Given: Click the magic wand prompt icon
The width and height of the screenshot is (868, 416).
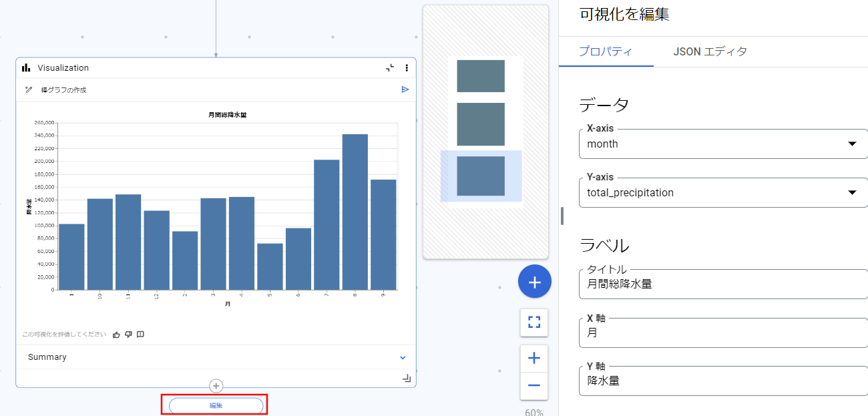Looking at the screenshot, I should click(x=28, y=89).
